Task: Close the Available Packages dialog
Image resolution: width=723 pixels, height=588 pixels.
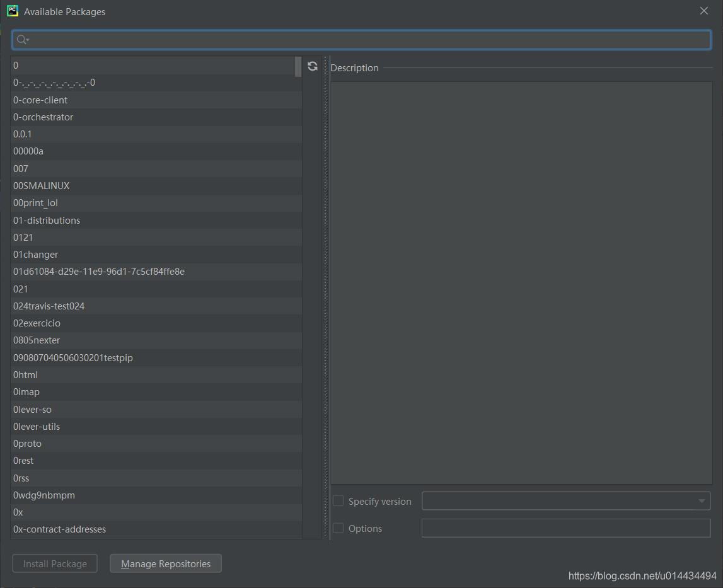Action: tap(703, 11)
